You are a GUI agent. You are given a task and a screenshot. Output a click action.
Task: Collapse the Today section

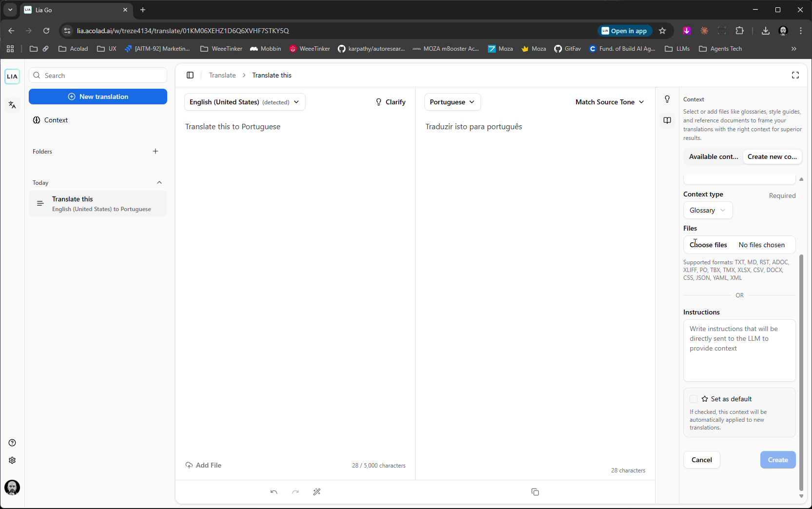(x=159, y=183)
